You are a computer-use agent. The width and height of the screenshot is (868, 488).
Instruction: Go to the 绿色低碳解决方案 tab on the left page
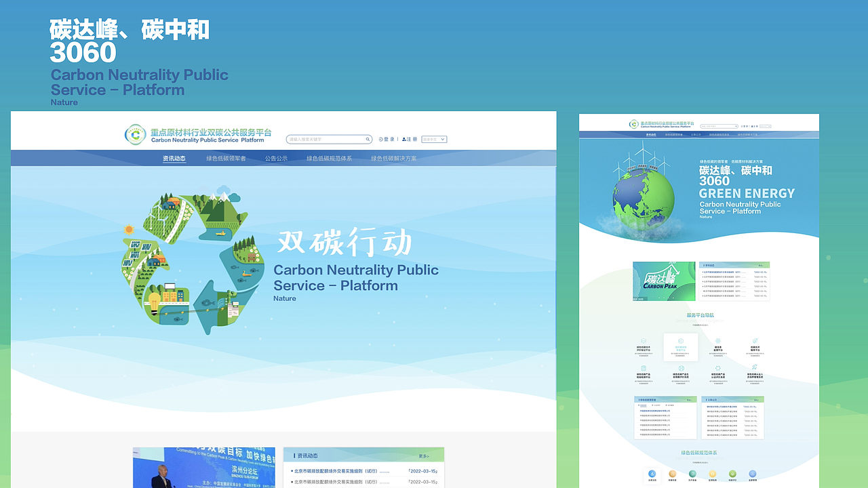pos(394,158)
